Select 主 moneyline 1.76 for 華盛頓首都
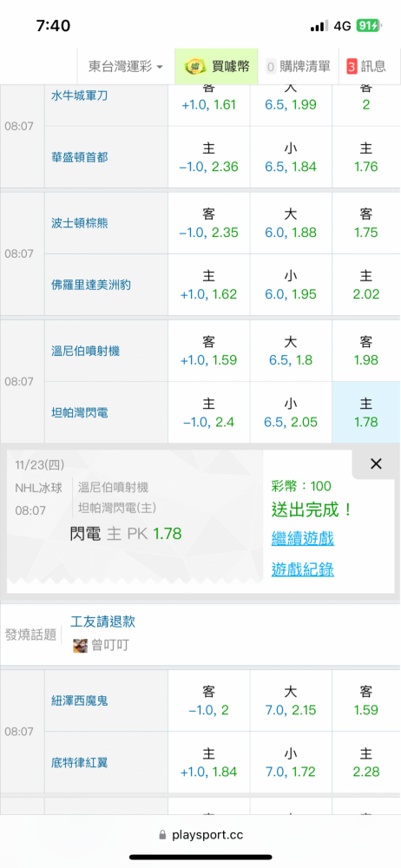 point(366,157)
